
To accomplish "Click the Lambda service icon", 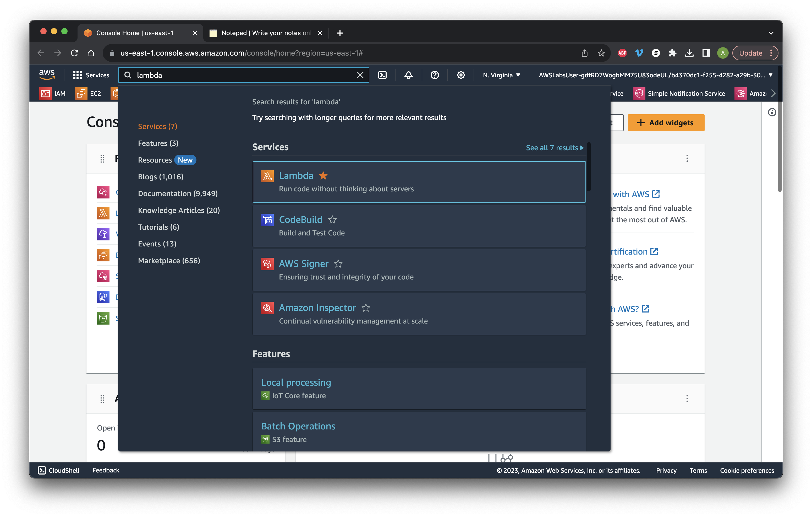I will 267,176.
